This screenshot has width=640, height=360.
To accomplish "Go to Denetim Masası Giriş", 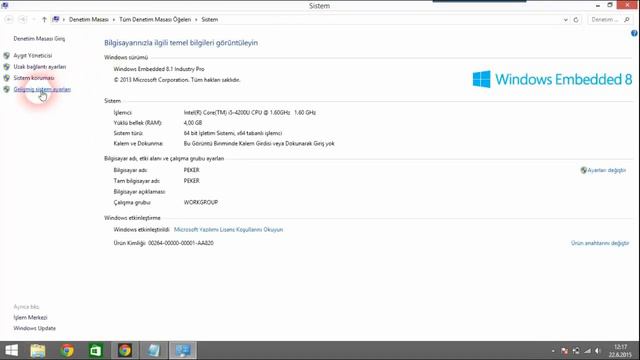I will pyautogui.click(x=39, y=39).
